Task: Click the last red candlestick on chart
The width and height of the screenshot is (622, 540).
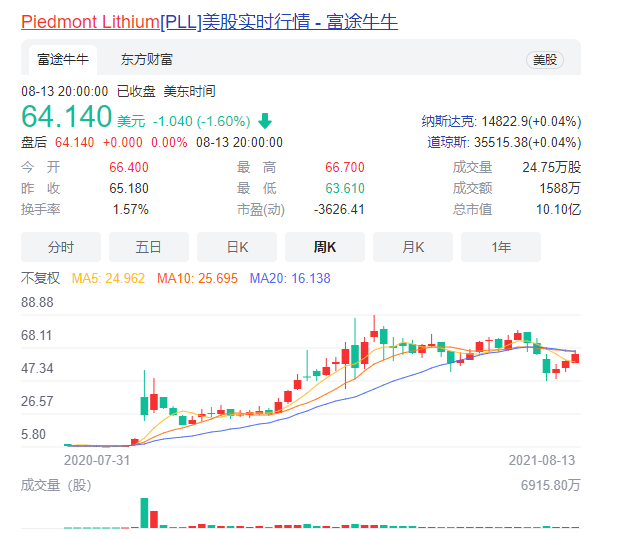Action: pyautogui.click(x=575, y=358)
